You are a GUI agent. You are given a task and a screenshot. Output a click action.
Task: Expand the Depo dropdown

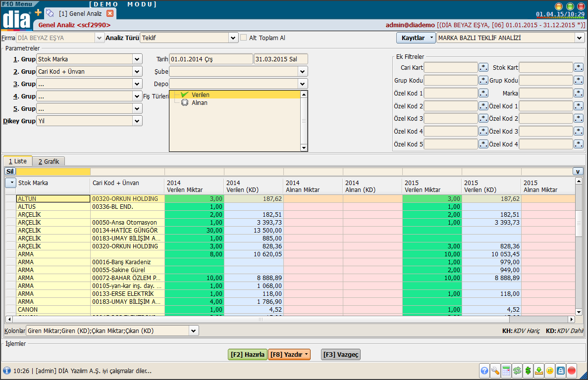click(303, 84)
